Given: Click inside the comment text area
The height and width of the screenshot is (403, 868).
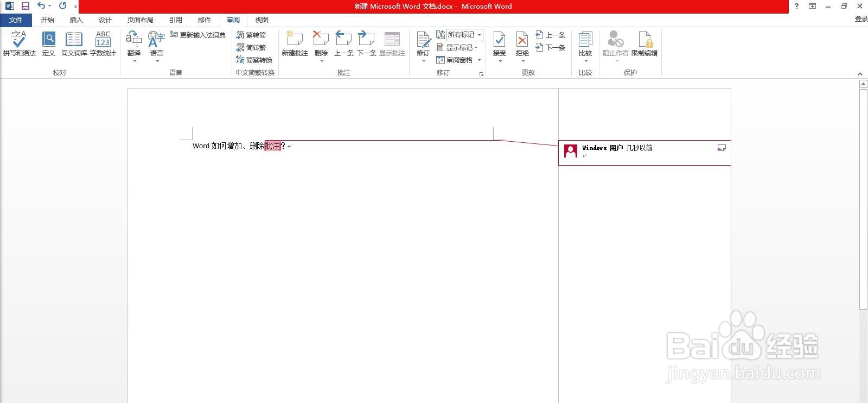Looking at the screenshot, I should pos(646,156).
